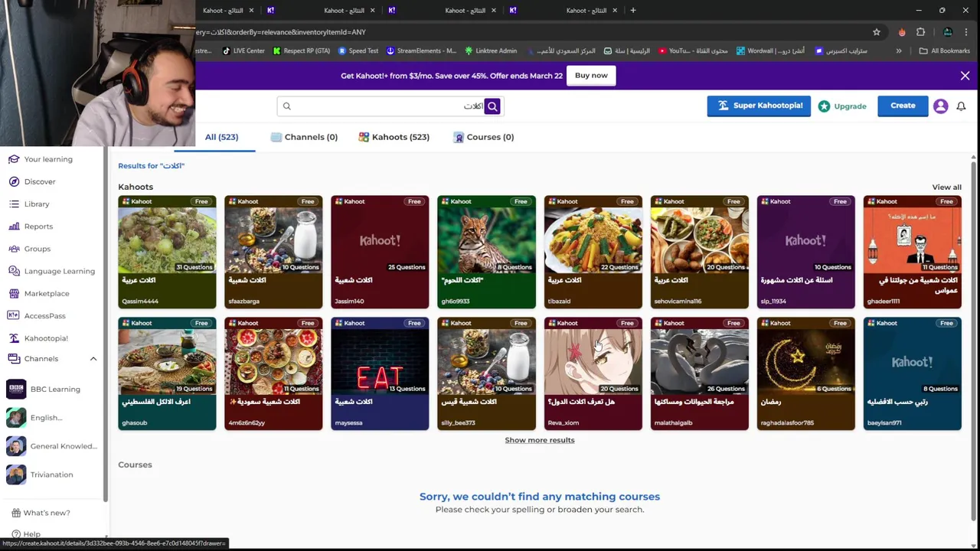Open a new browser tab
Viewport: 980px width, 551px height.
pyautogui.click(x=633, y=11)
